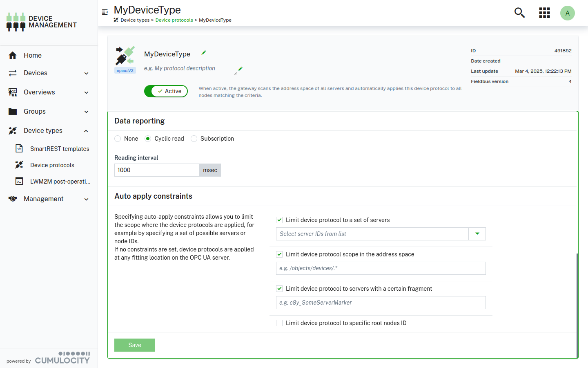Screen dimensions: 588x368
Task: Open the application switcher grid
Action: coord(544,13)
